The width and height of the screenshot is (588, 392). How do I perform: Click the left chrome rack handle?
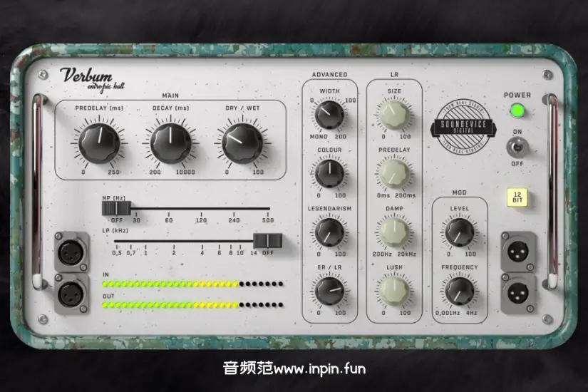point(37,191)
